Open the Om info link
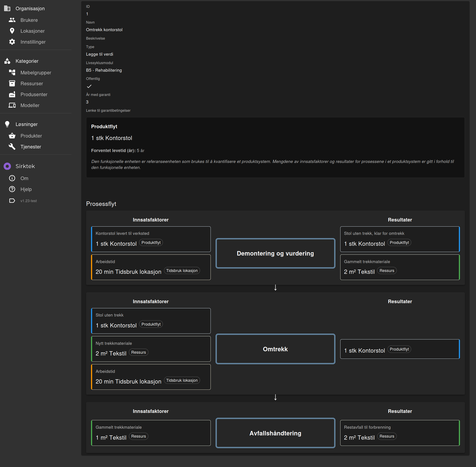The image size is (476, 467). pyautogui.click(x=24, y=178)
